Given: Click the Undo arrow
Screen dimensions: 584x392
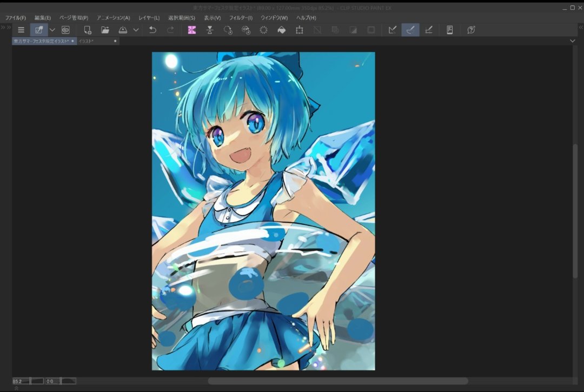Looking at the screenshot, I should click(x=152, y=30).
